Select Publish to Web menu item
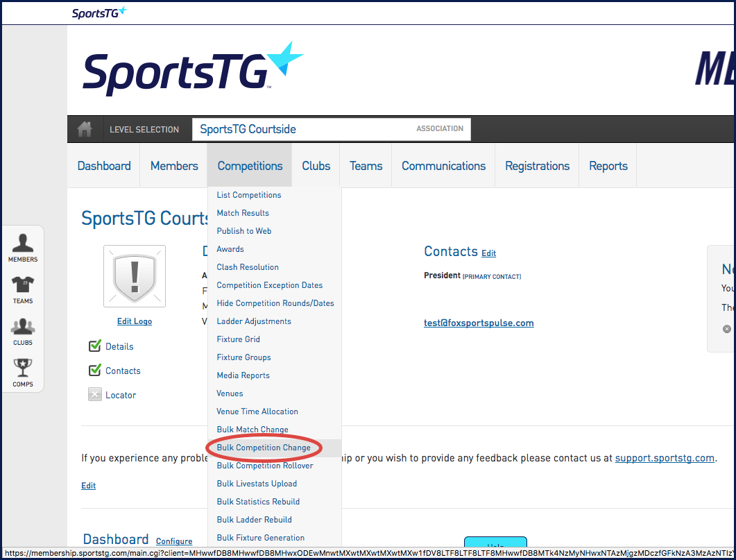736x560 pixels. [244, 231]
